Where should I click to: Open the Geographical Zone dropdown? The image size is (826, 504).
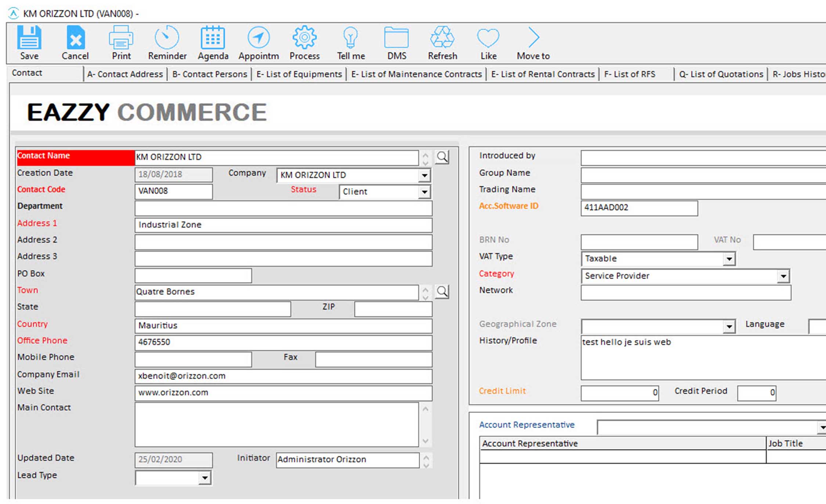coord(729,326)
